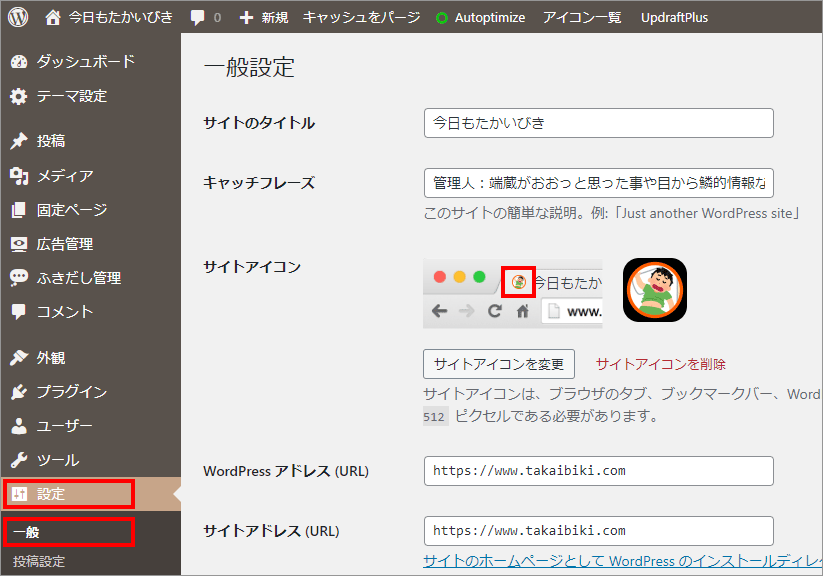Click 新規 in the admin bar
The image size is (823, 576).
(x=275, y=18)
